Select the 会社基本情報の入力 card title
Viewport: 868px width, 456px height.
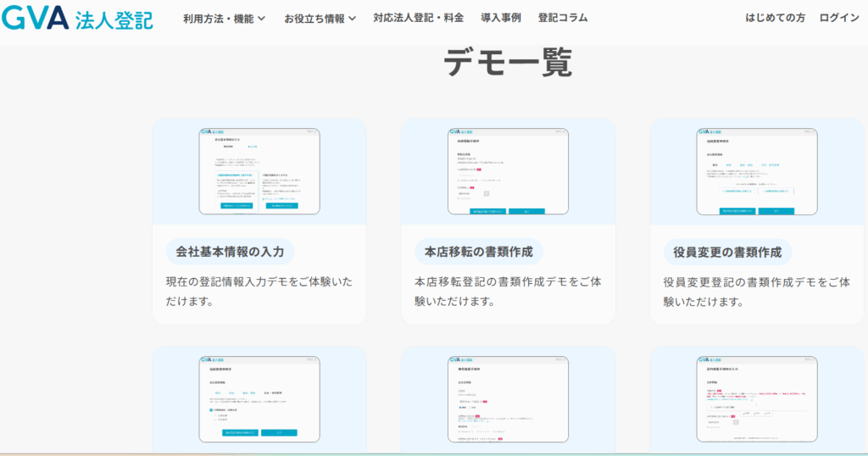point(231,251)
